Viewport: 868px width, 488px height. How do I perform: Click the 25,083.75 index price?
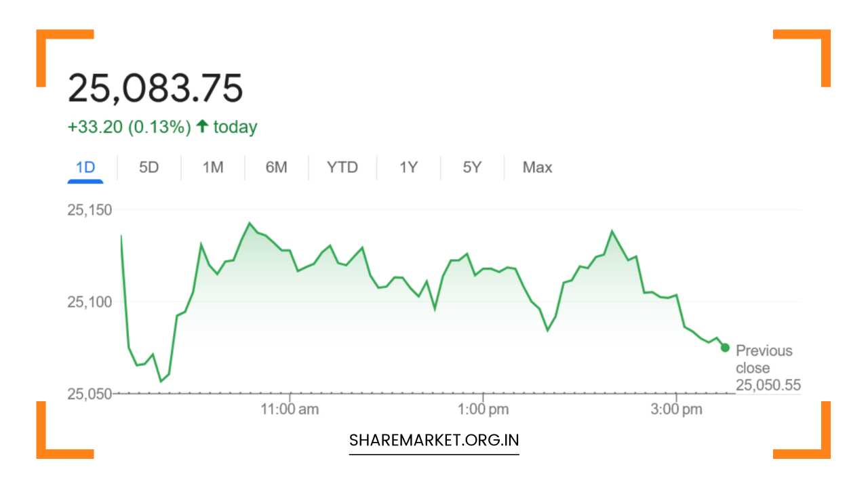click(x=155, y=89)
